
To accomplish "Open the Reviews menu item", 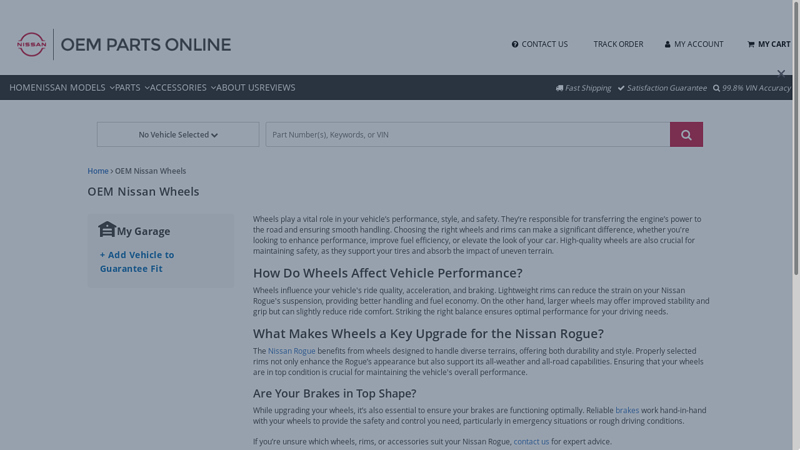I will pyautogui.click(x=278, y=88).
